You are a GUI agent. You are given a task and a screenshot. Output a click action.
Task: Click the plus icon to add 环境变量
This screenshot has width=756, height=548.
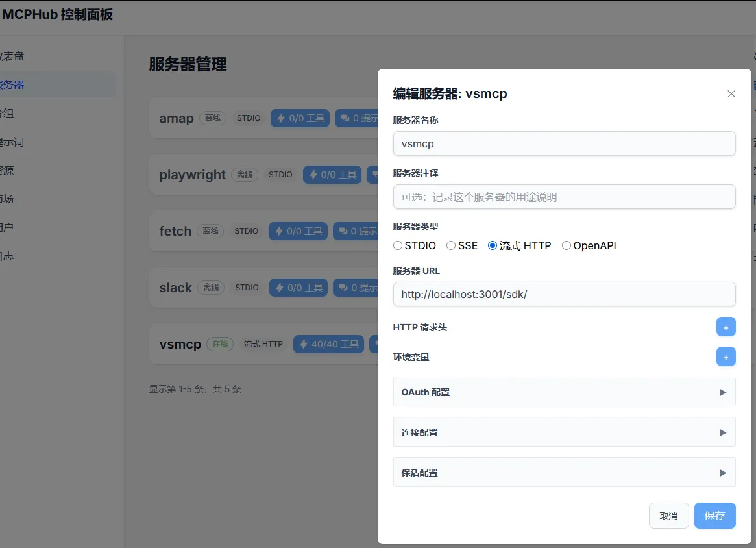[726, 356]
